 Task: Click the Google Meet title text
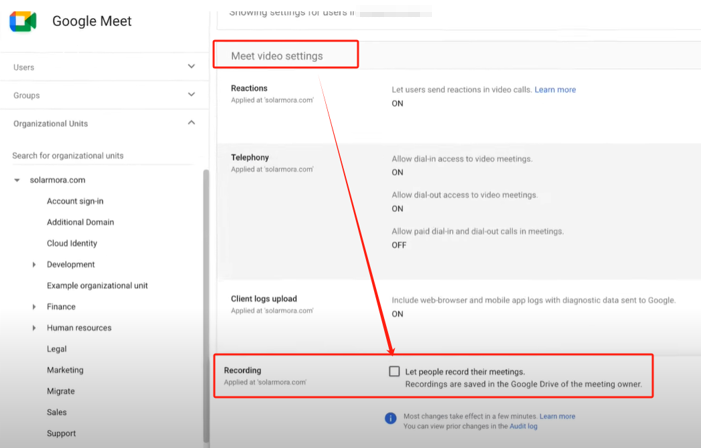click(x=92, y=21)
